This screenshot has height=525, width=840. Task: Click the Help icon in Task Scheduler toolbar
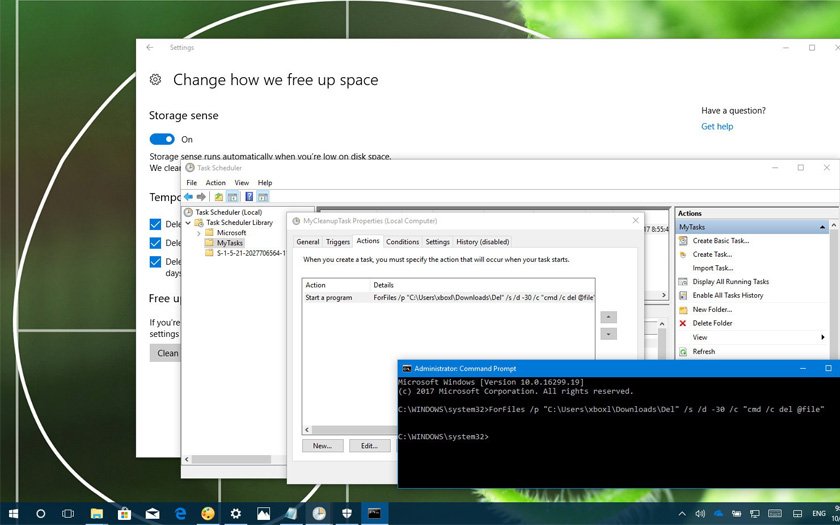point(249,197)
